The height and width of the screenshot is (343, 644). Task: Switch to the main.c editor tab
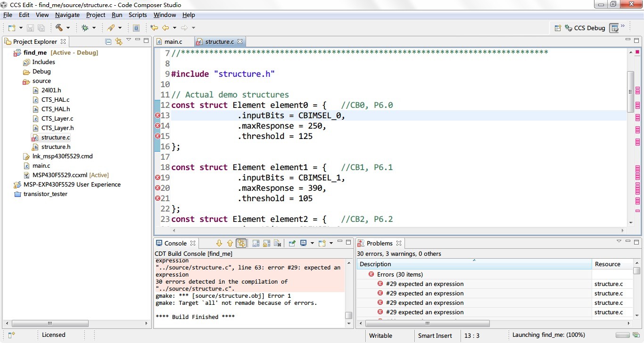click(x=173, y=41)
